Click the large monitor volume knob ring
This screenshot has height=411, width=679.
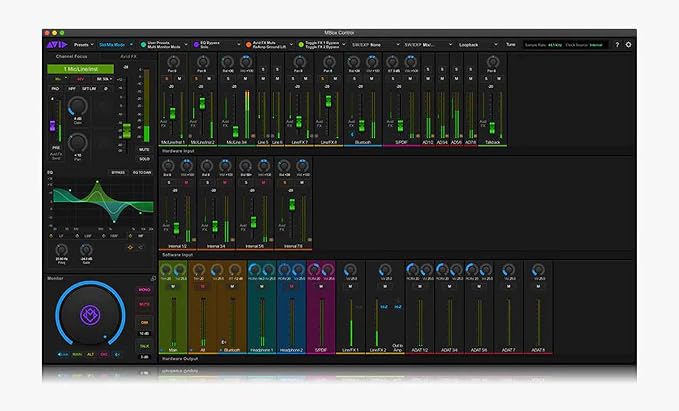[90, 315]
